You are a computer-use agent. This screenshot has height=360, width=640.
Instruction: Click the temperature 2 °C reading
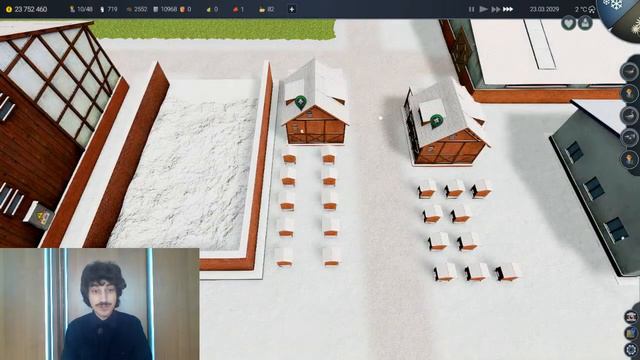coord(580,9)
